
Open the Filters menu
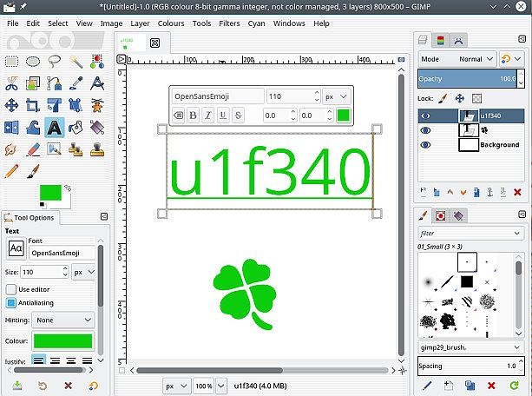coord(229,23)
